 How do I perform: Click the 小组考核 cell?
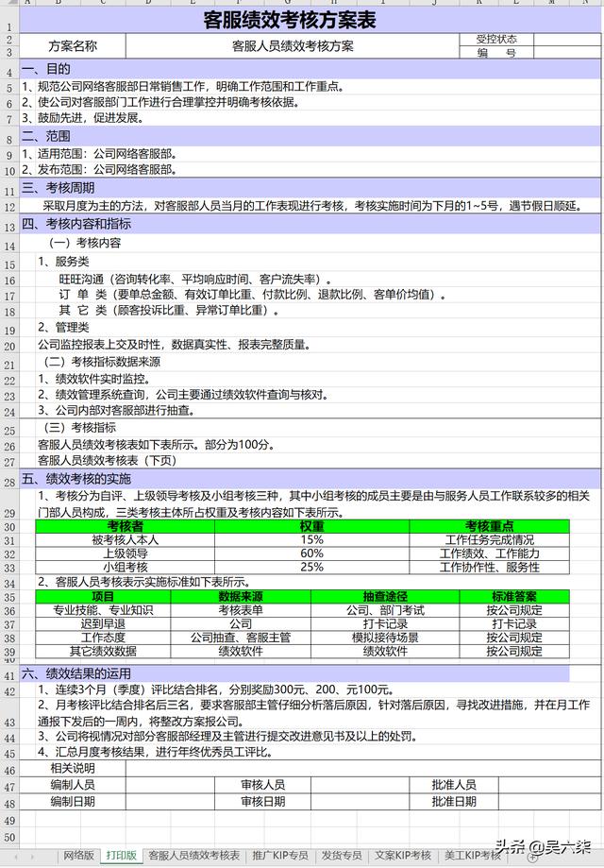125,567
